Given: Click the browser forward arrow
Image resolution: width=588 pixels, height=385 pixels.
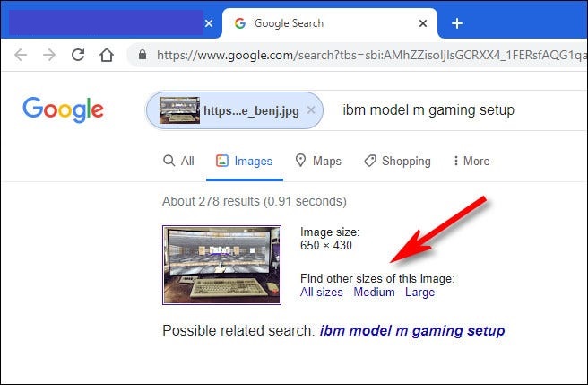Looking at the screenshot, I should tap(49, 56).
